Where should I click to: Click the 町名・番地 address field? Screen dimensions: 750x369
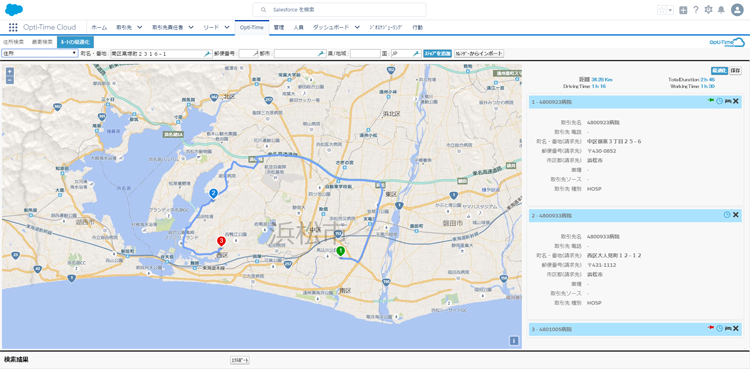(x=161, y=54)
